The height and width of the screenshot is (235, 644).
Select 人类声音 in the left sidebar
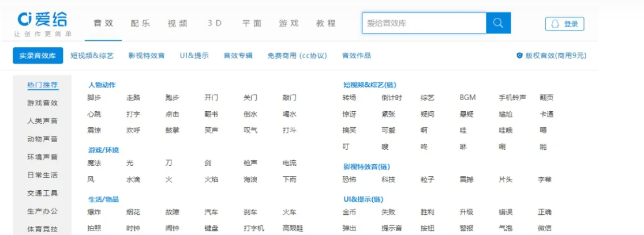[x=43, y=121]
